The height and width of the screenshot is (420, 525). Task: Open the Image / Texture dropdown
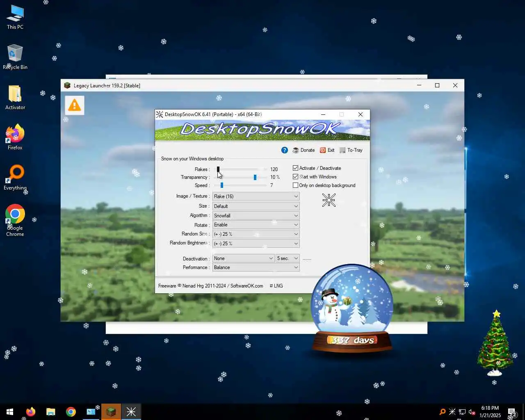coord(256,196)
